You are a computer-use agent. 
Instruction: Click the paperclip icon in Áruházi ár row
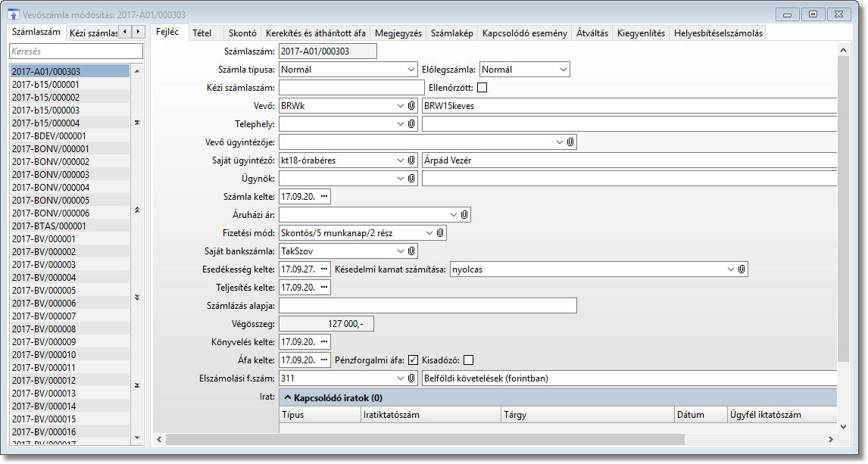point(464,214)
